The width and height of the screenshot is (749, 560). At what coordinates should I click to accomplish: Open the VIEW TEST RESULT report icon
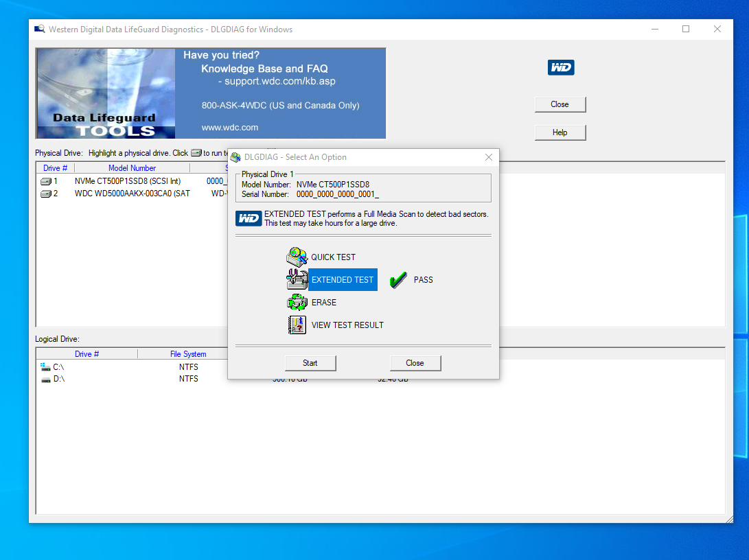(x=297, y=325)
